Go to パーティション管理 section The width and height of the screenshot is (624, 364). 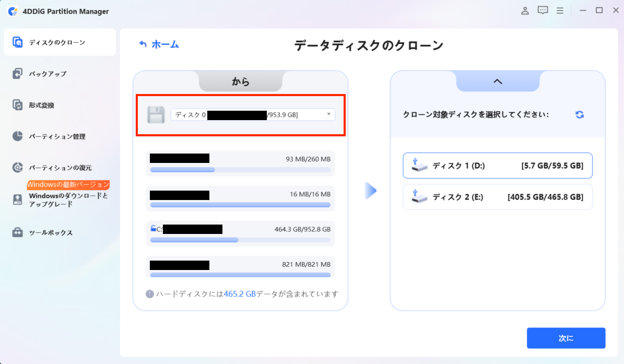click(57, 136)
